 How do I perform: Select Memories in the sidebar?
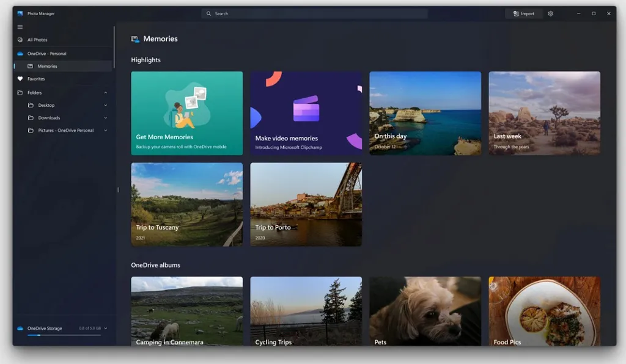63,66
